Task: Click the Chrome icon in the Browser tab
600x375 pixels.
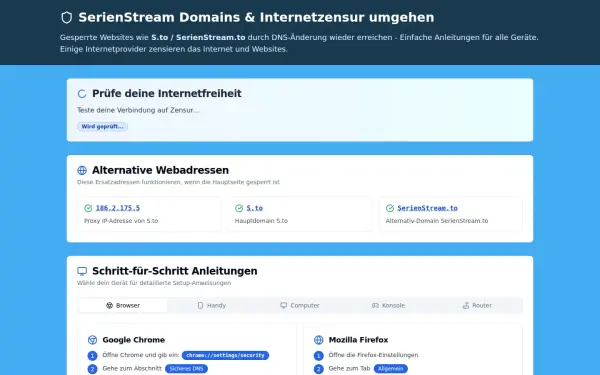Action: (109, 305)
